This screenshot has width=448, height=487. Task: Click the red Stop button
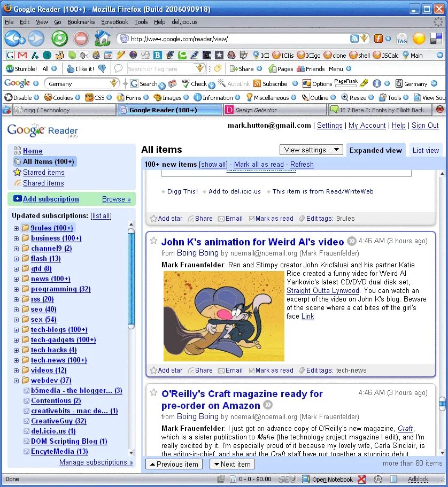(x=81, y=38)
